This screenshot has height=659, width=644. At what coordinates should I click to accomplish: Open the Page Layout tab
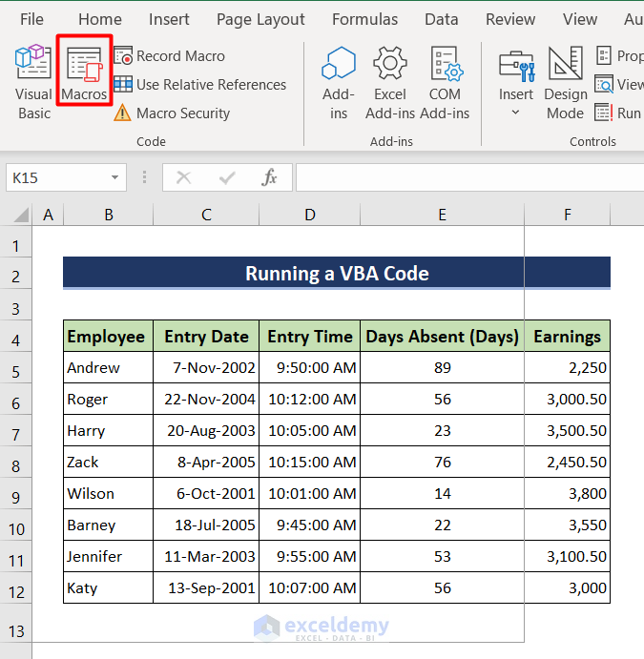pyautogui.click(x=260, y=19)
